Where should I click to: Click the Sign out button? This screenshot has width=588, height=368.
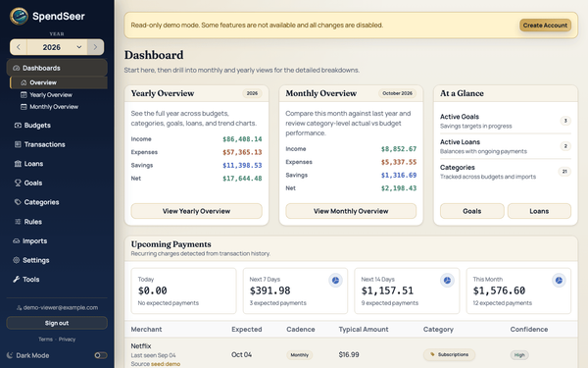pos(57,323)
